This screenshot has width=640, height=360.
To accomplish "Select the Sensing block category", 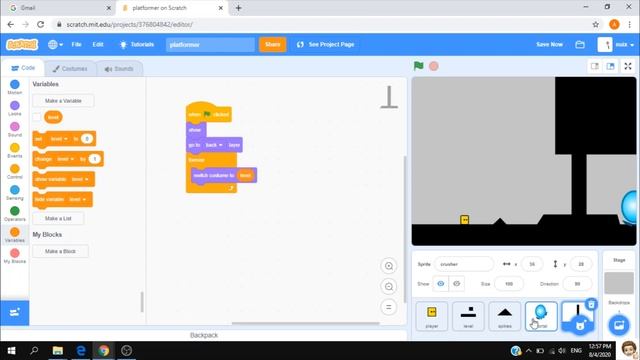I will coord(15,193).
